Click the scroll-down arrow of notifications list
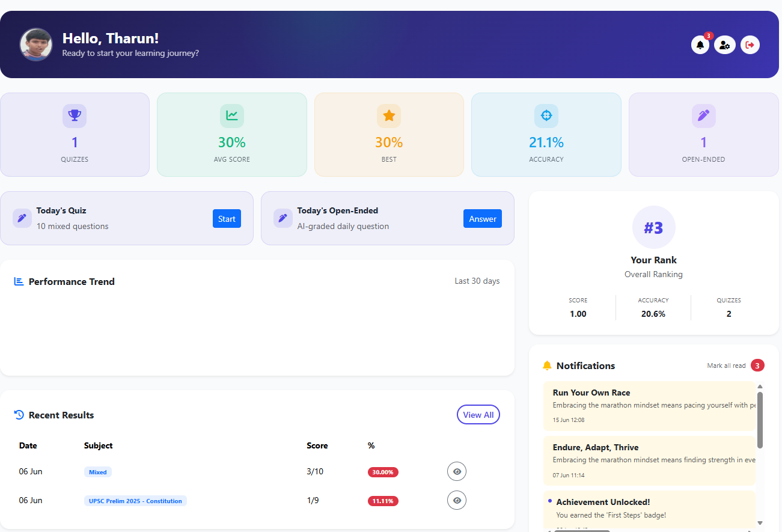The height and width of the screenshot is (532, 782). [760, 523]
